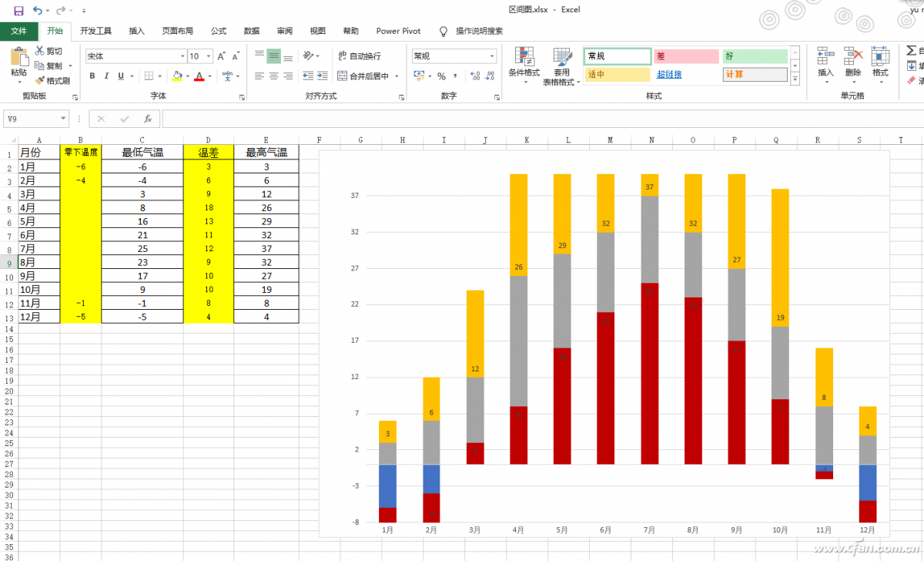Switch to the 插入 ribbon tab

point(136,31)
